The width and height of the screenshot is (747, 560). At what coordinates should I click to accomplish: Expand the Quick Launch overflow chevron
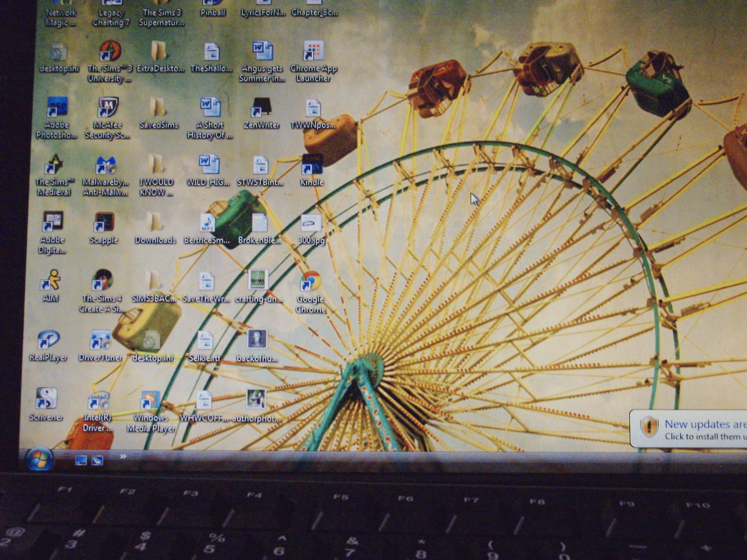(x=123, y=456)
